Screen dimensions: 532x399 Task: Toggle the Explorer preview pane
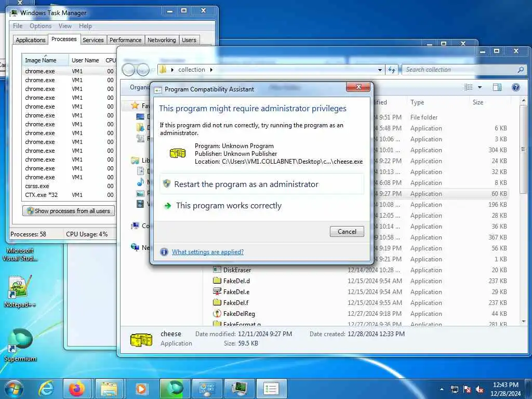point(497,87)
